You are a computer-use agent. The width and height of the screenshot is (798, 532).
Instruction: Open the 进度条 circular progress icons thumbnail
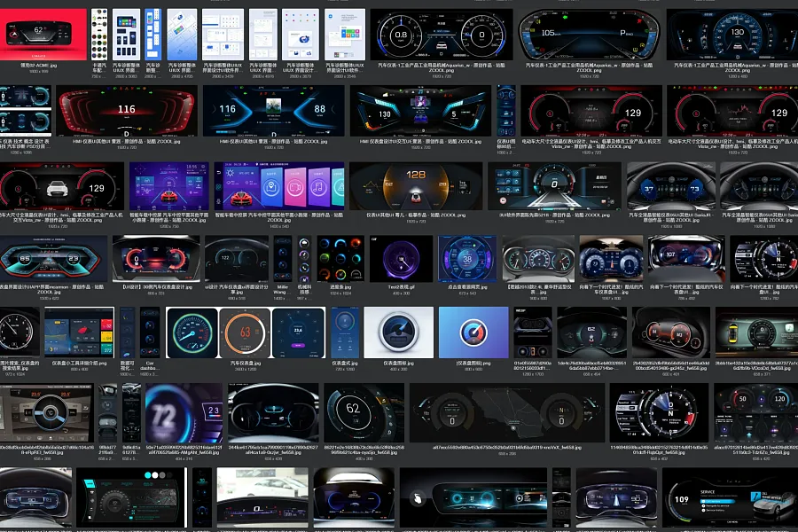[x=340, y=259]
